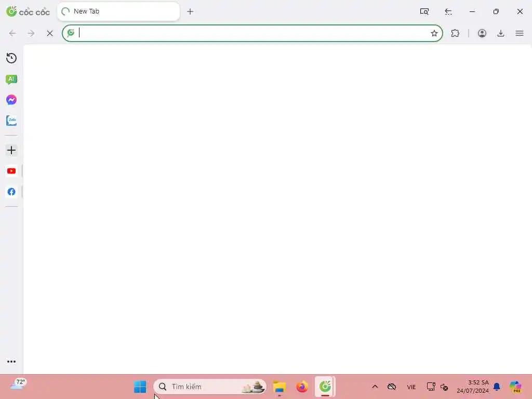Go back to previous page
The width and height of the screenshot is (532, 399).
tap(12, 33)
